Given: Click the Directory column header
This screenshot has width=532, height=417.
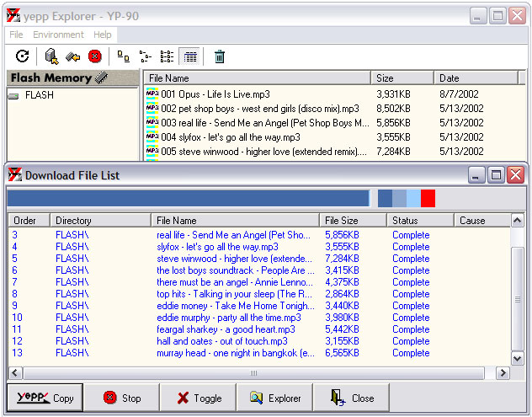Looking at the screenshot, I should pos(100,221).
